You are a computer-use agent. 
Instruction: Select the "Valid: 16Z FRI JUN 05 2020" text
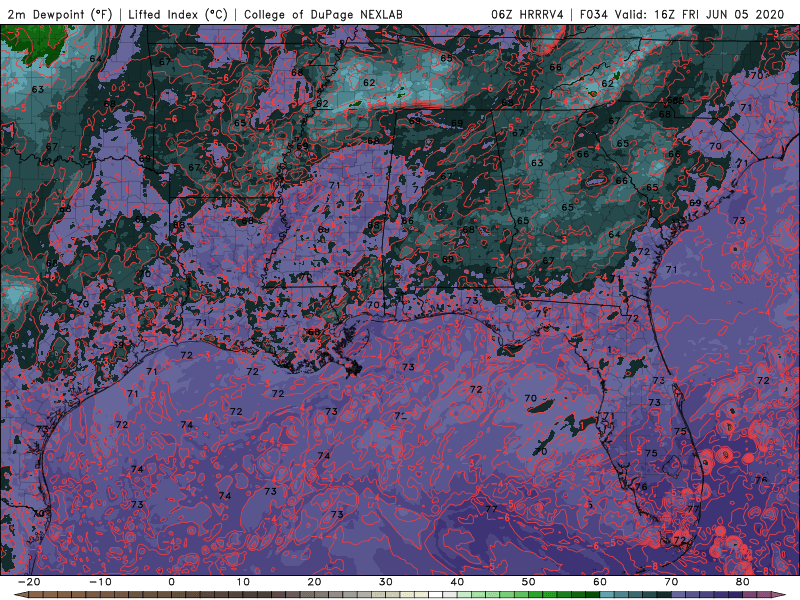pyautogui.click(x=699, y=14)
